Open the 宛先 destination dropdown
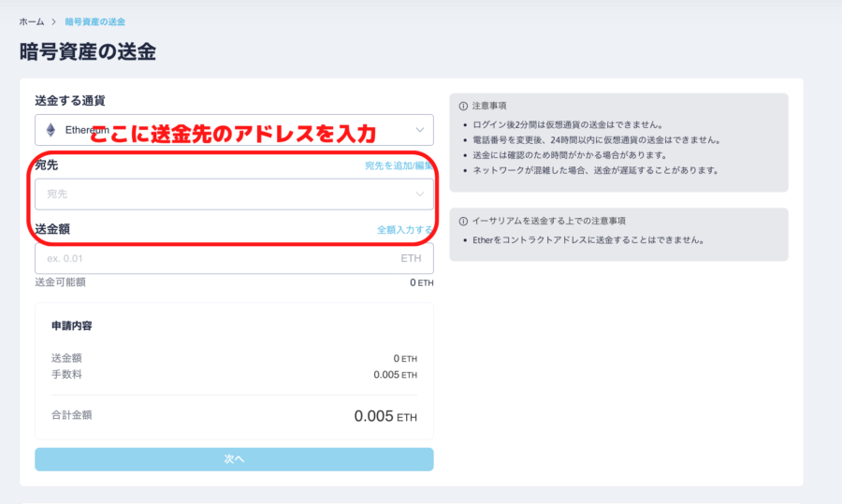This screenshot has height=504, width=842. coord(234,194)
